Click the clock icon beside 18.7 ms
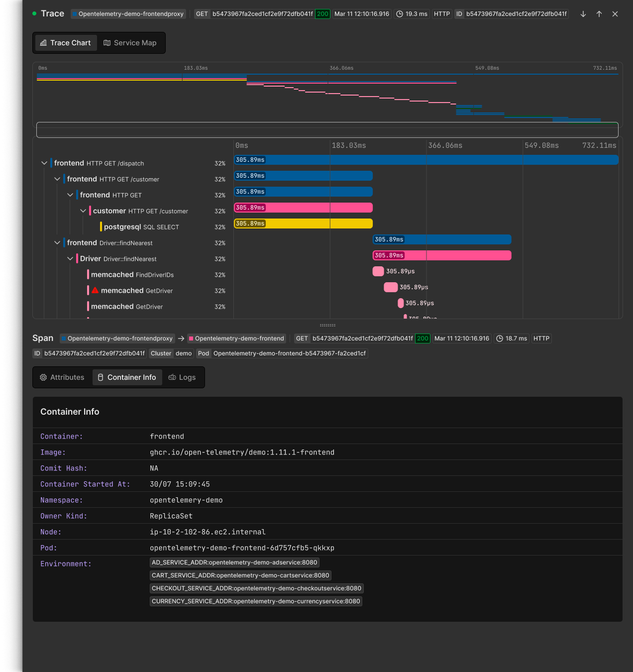The height and width of the screenshot is (672, 633). [500, 338]
